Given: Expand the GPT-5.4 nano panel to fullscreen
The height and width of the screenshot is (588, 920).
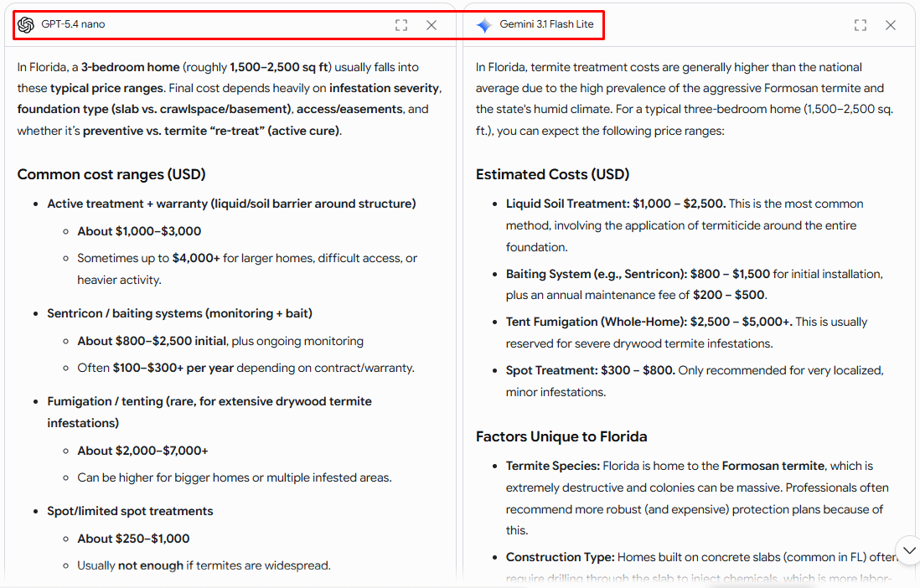Looking at the screenshot, I should (x=401, y=24).
